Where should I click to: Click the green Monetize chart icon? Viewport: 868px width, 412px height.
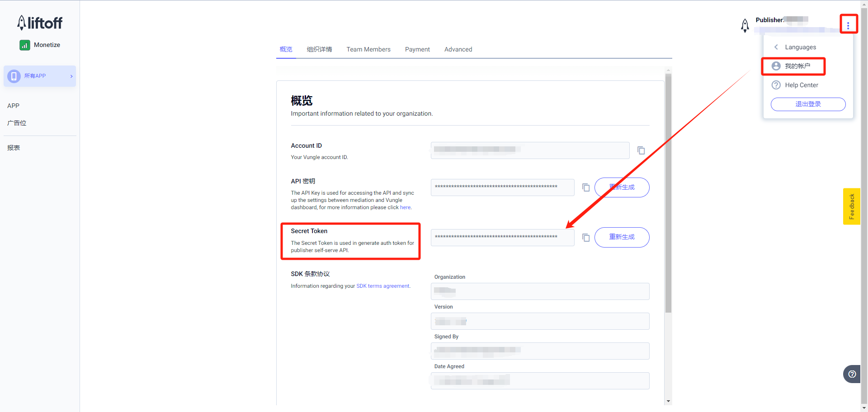click(25, 45)
